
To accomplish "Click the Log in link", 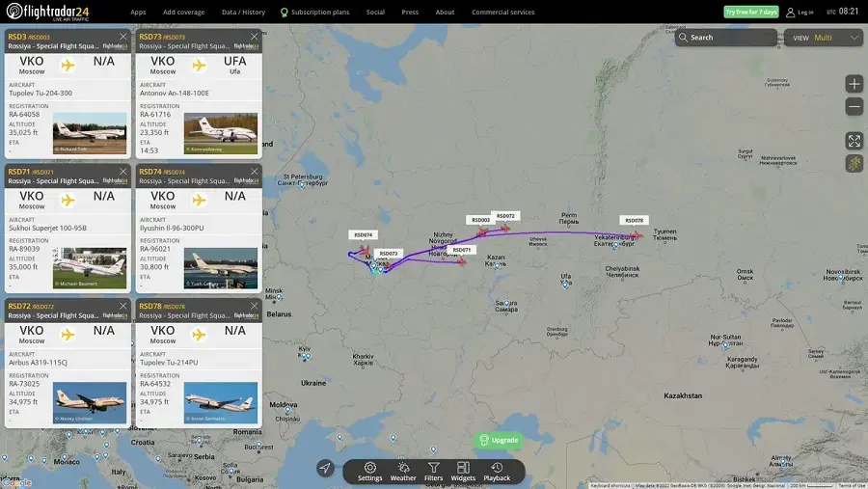I will point(800,13).
